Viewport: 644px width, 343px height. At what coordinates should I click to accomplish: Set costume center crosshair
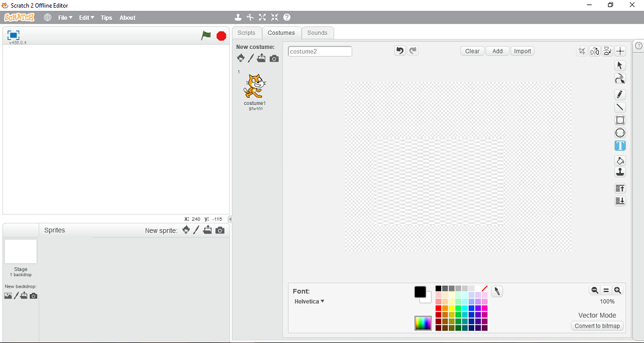pos(620,51)
